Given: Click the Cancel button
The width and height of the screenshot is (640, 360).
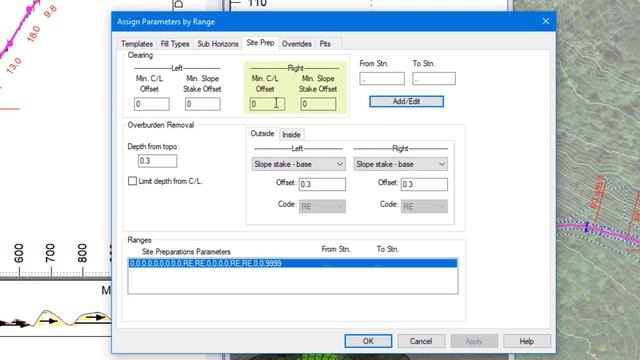Looking at the screenshot, I should (x=421, y=341).
